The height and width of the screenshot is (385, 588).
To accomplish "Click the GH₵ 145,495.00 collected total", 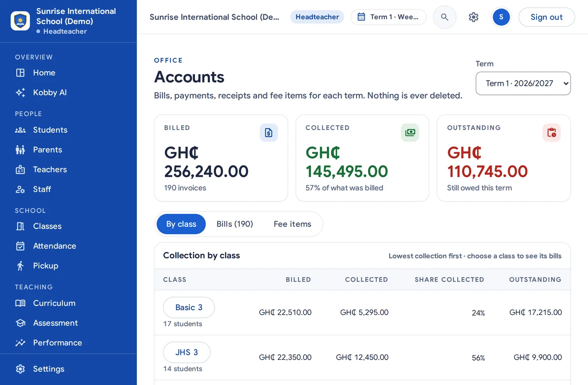I will coord(347,162).
